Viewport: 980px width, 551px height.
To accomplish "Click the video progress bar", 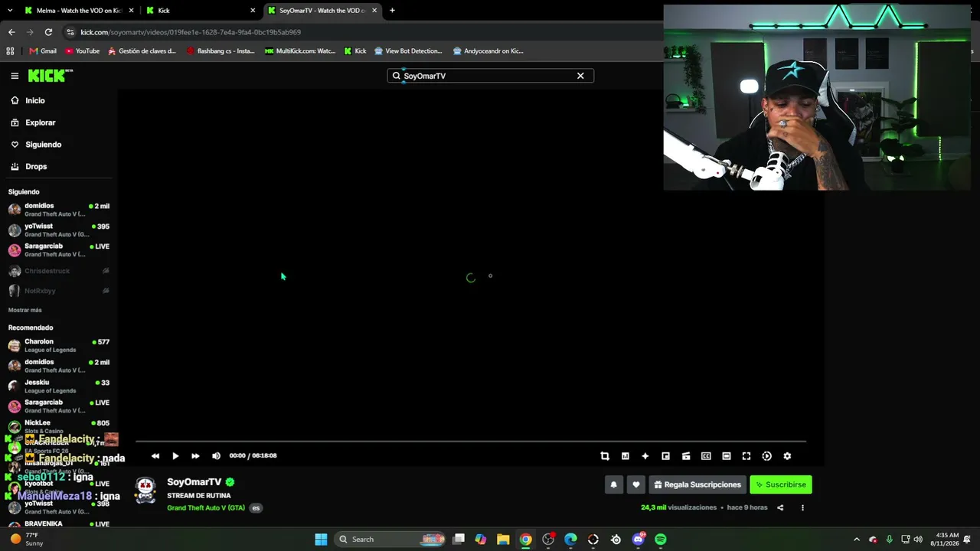I will coord(471,442).
